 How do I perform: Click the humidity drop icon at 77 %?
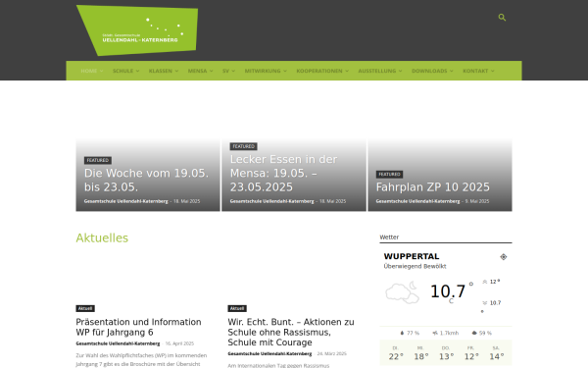402,333
